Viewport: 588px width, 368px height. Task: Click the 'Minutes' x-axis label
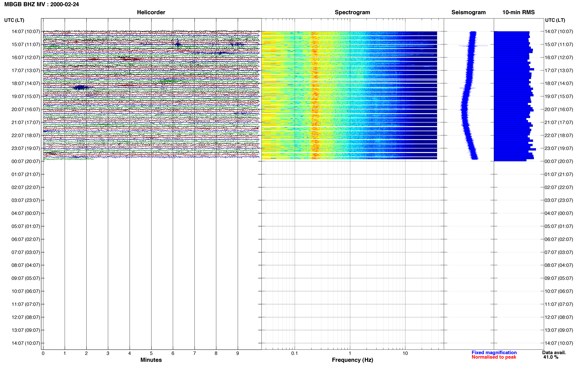coord(151,360)
